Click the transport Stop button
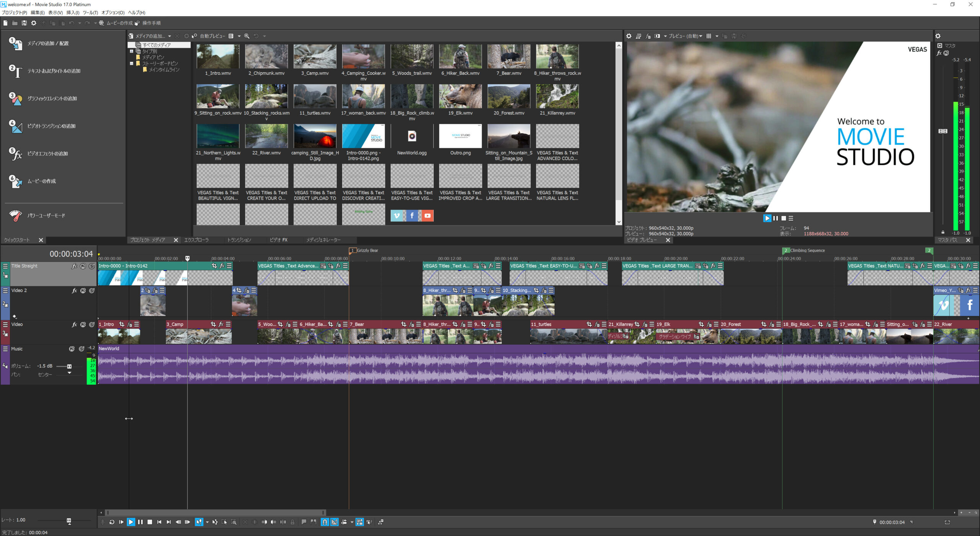The width and height of the screenshot is (980, 536). click(x=150, y=522)
